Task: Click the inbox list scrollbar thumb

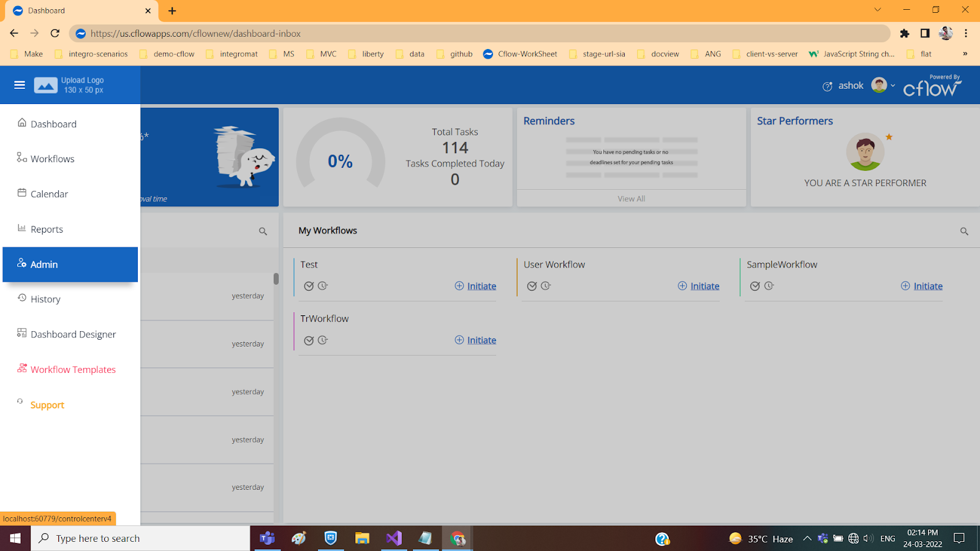Action: click(x=276, y=279)
